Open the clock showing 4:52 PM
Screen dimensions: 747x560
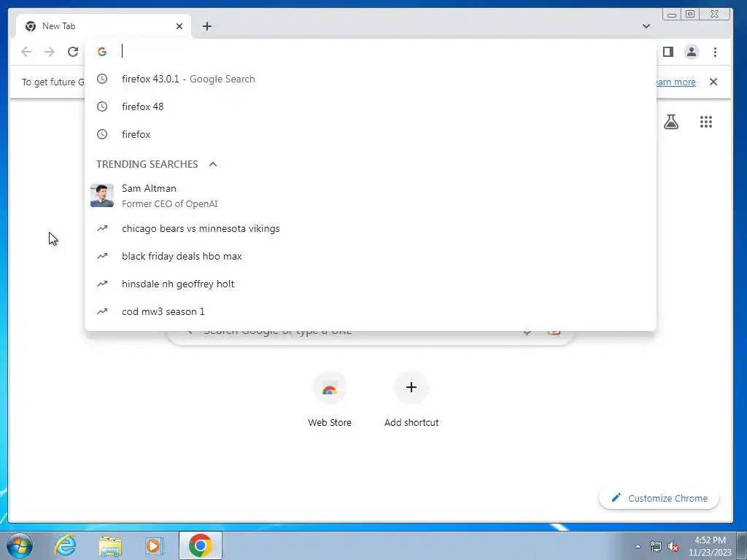click(710, 546)
